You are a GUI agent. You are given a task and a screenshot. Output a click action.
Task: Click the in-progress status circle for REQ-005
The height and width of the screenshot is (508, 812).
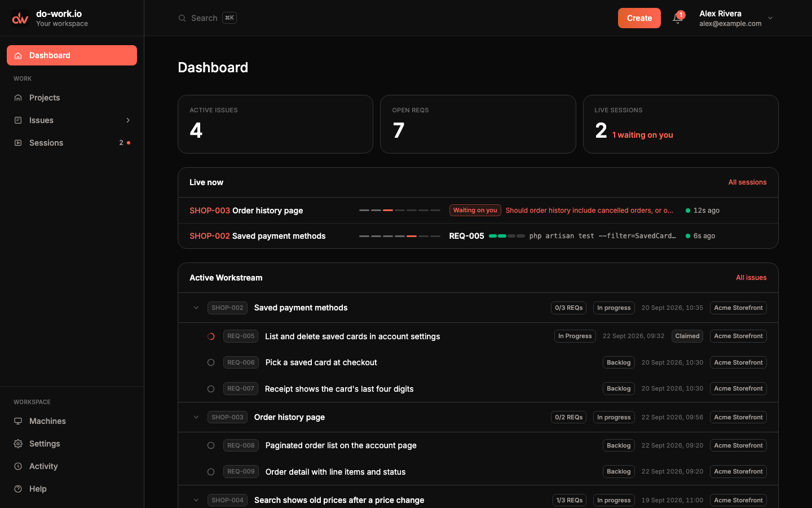[211, 336]
